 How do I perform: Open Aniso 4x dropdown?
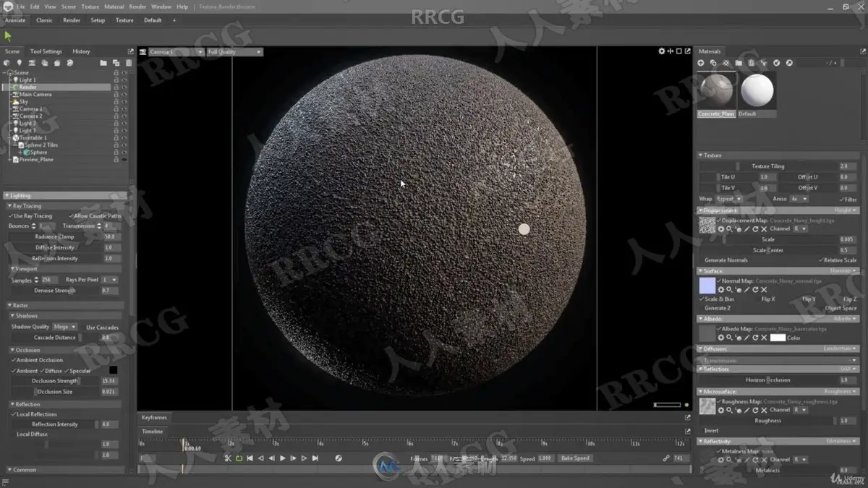[x=799, y=199]
